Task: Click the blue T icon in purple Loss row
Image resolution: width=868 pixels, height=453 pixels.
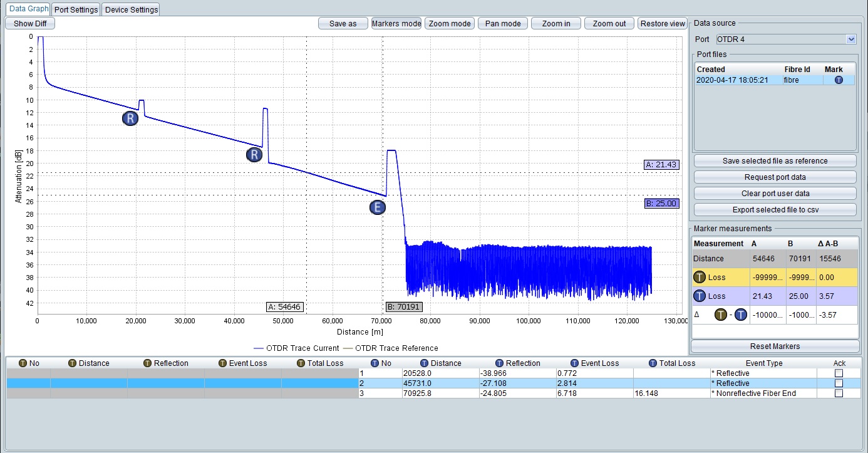Action: click(x=700, y=296)
